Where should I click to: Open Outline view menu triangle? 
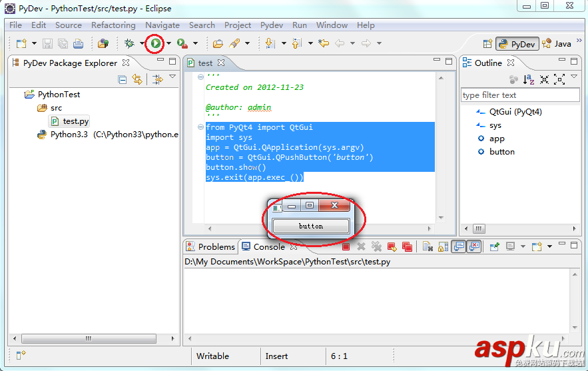(x=574, y=77)
